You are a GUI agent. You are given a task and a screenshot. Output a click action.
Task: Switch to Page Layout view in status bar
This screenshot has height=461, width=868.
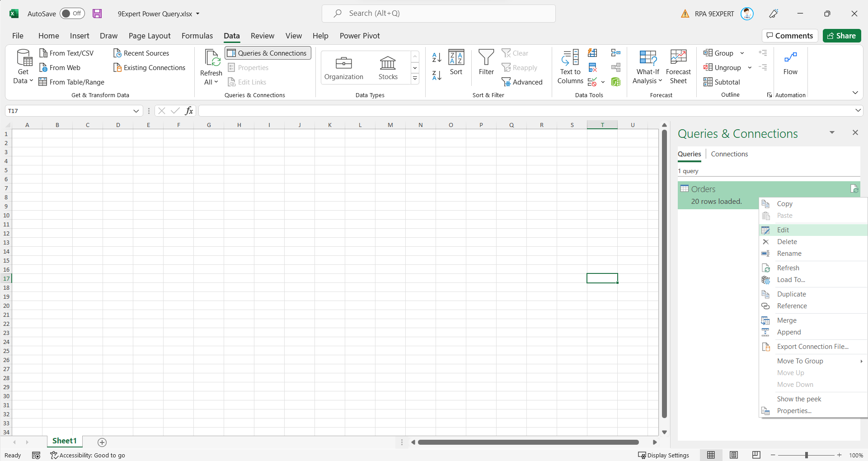(733, 455)
